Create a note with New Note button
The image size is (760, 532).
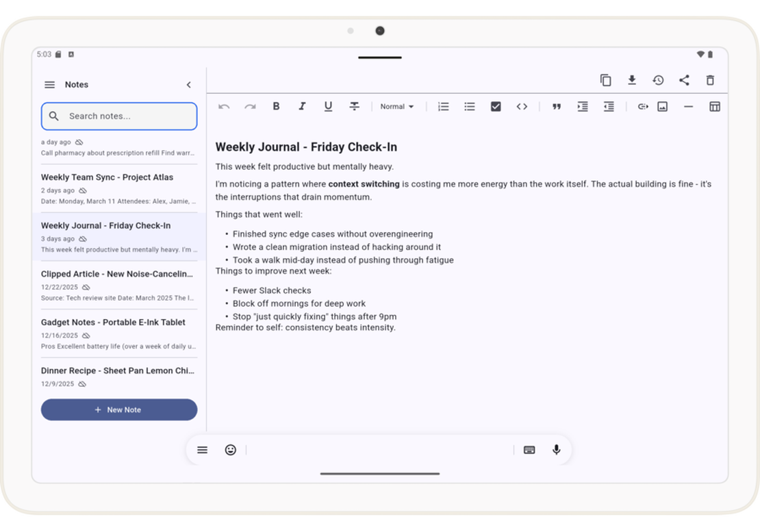[119, 409]
